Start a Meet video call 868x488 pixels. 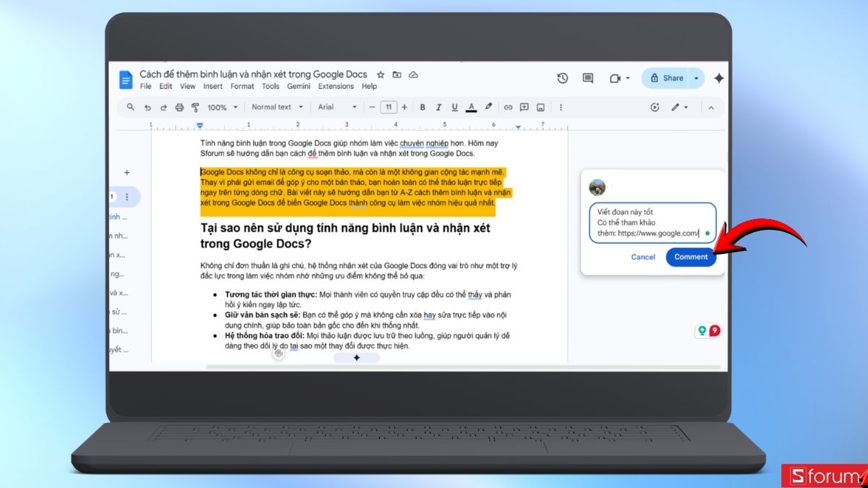coord(616,78)
